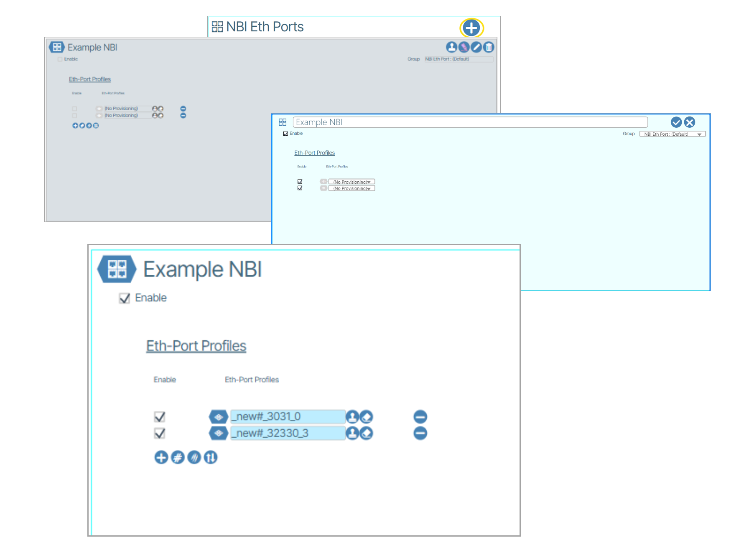This screenshot has height=560, width=749.
Task: Click the hash (#) icon below profiles
Action: click(x=178, y=457)
